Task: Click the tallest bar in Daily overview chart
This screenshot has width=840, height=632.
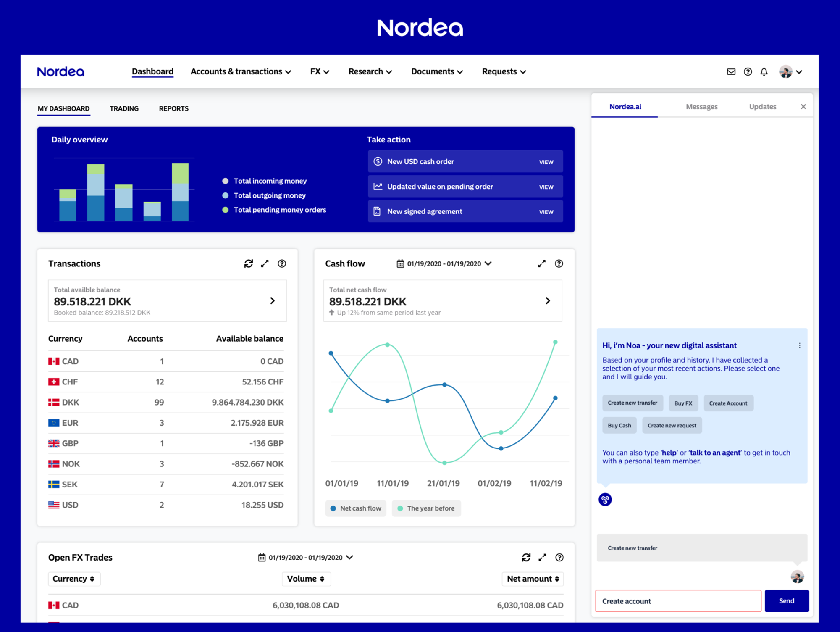Action: (180, 192)
